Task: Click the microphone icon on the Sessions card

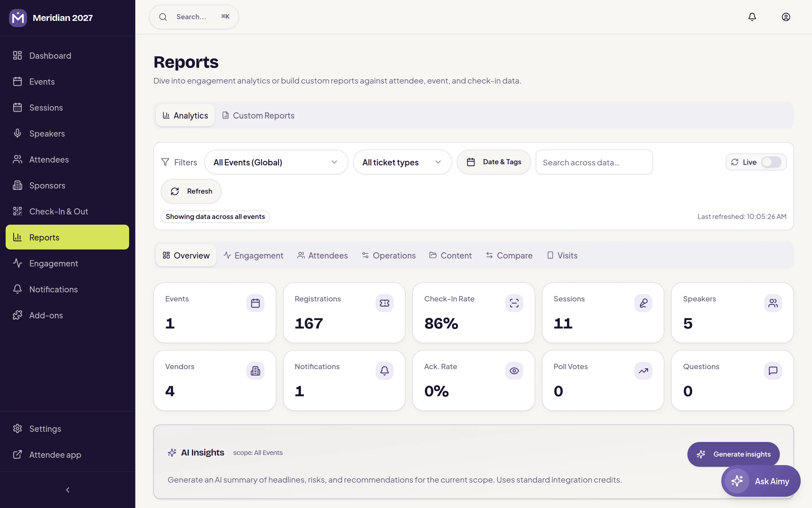Action: [643, 303]
